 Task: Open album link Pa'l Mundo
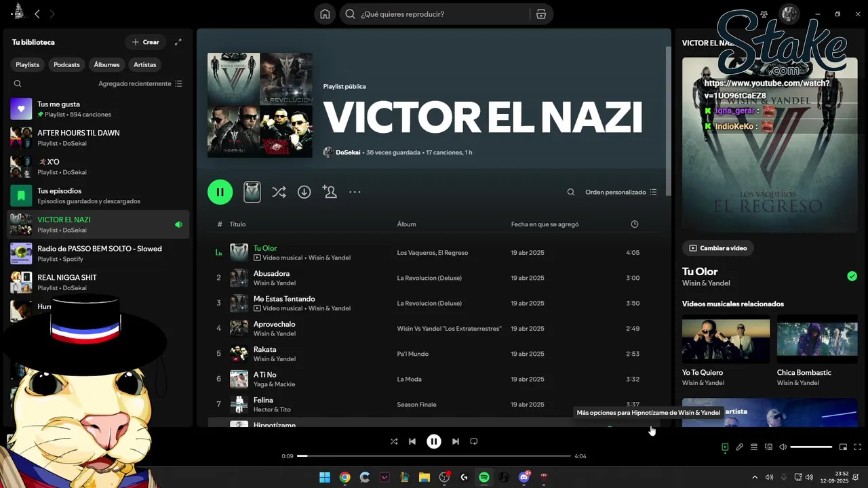(412, 354)
